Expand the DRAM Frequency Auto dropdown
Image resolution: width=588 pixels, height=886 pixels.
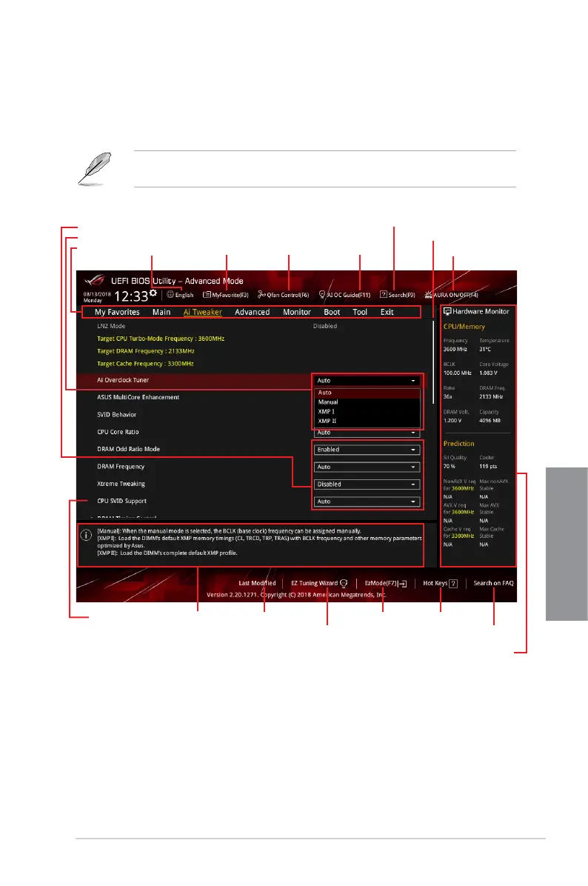367,467
